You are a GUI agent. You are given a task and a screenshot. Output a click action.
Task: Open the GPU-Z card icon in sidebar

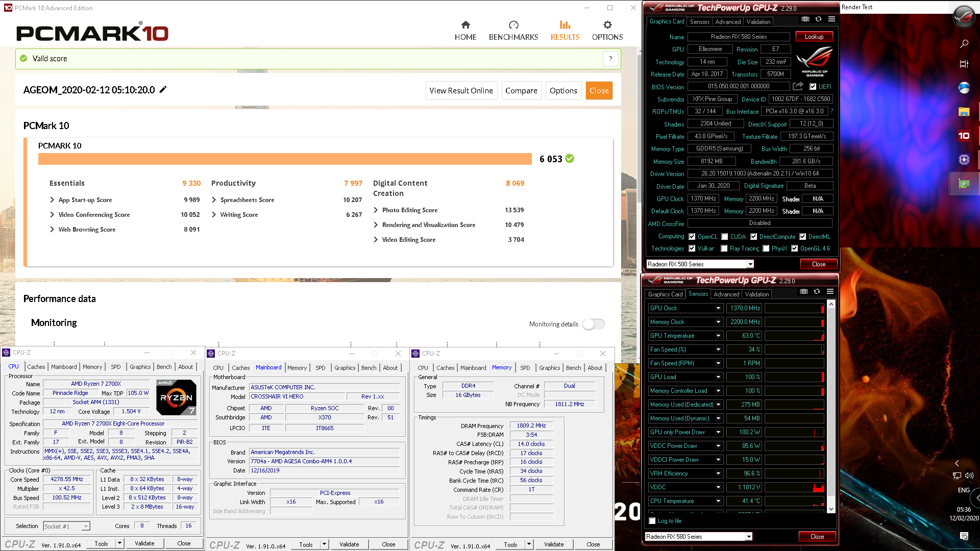click(964, 184)
